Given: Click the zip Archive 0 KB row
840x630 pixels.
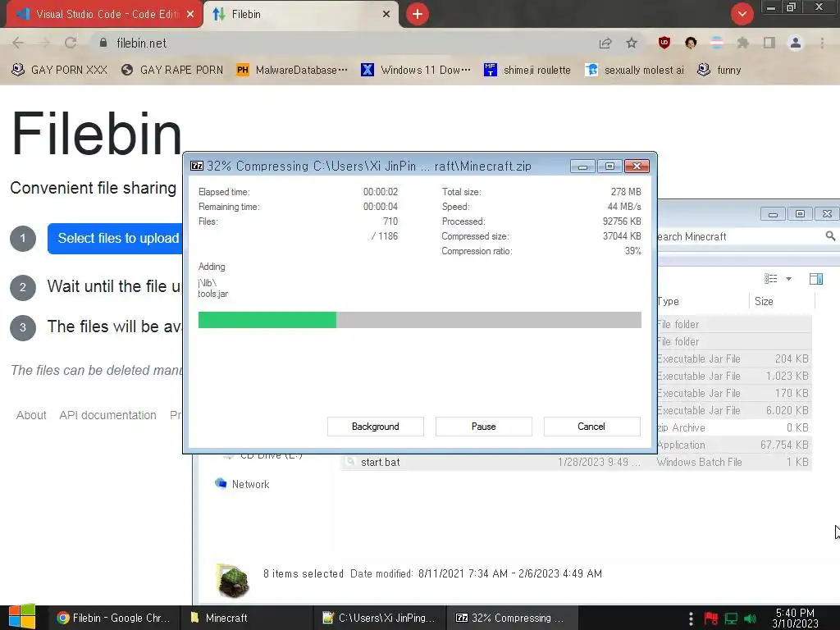Looking at the screenshot, I should point(734,427).
